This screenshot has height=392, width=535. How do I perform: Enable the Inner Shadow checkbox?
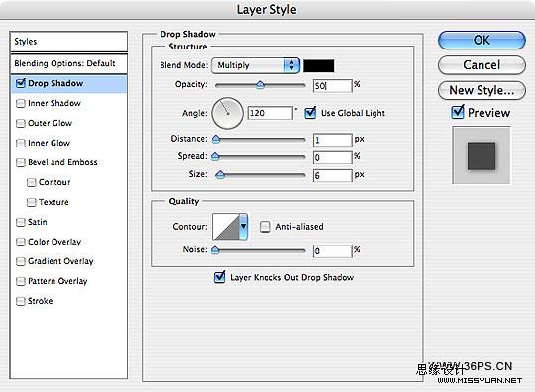21,103
